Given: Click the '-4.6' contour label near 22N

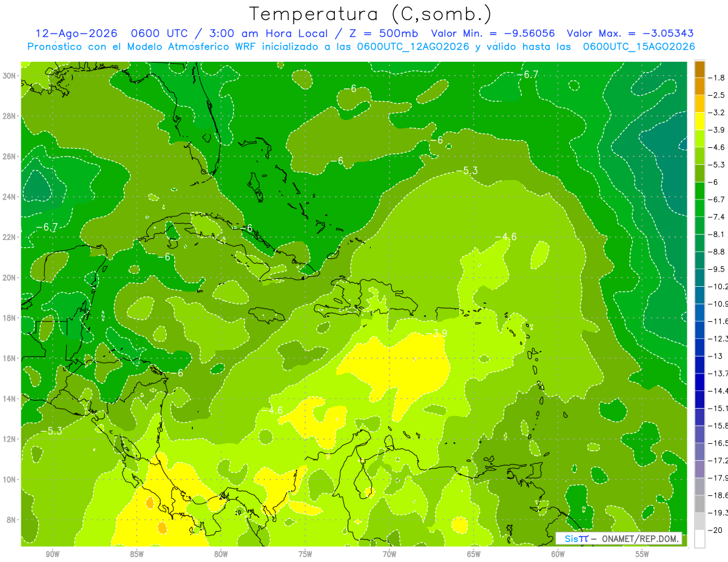Looking at the screenshot, I should click(506, 236).
